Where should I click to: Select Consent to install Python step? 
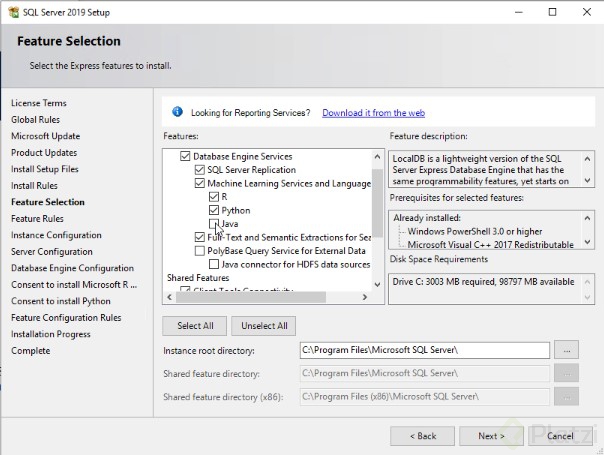click(61, 301)
